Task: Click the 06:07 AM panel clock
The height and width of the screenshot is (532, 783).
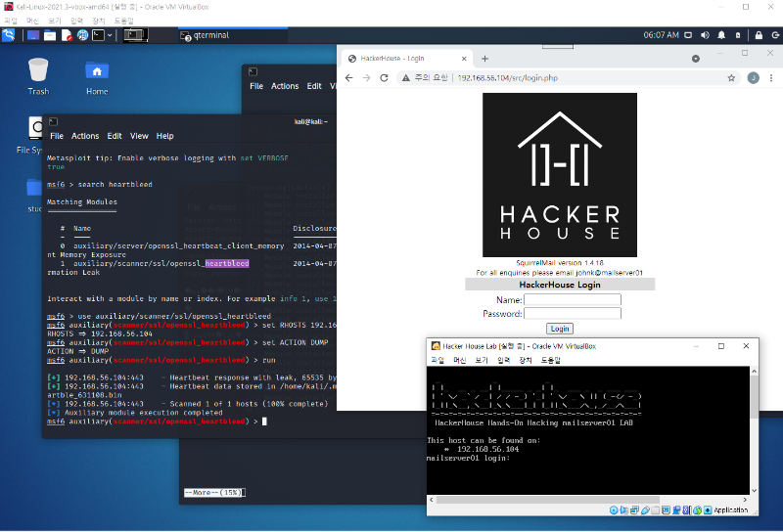Action: [661, 35]
